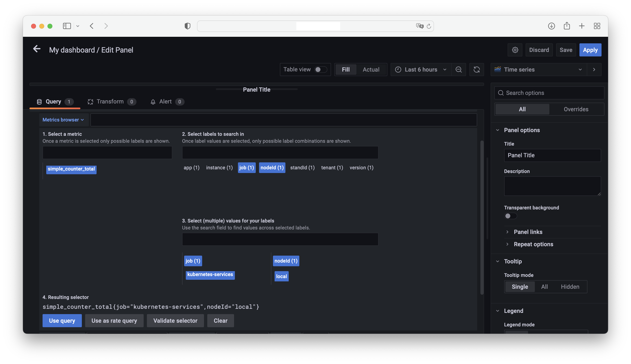Select the instance (1) label
The height and width of the screenshot is (364, 631).
[219, 167]
